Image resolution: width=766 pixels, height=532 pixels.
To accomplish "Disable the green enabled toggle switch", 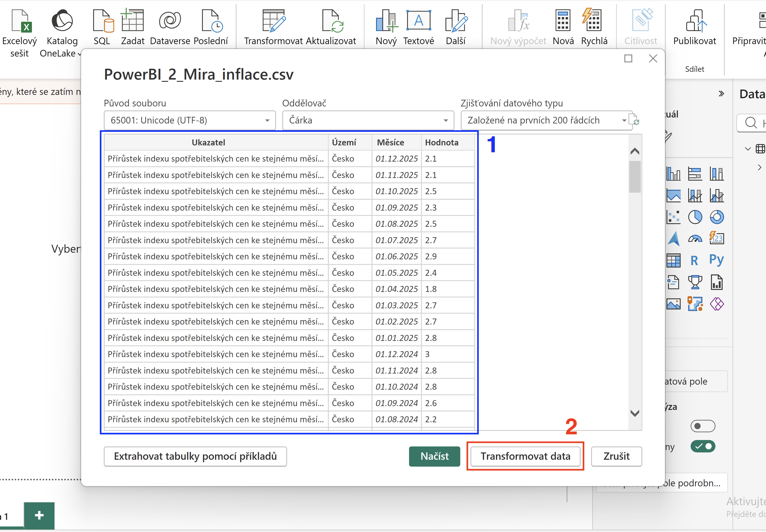I will tap(703, 446).
